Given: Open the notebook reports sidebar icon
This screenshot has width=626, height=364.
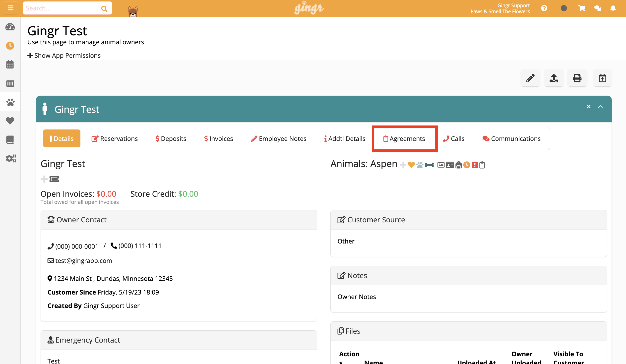Looking at the screenshot, I should click(10, 140).
